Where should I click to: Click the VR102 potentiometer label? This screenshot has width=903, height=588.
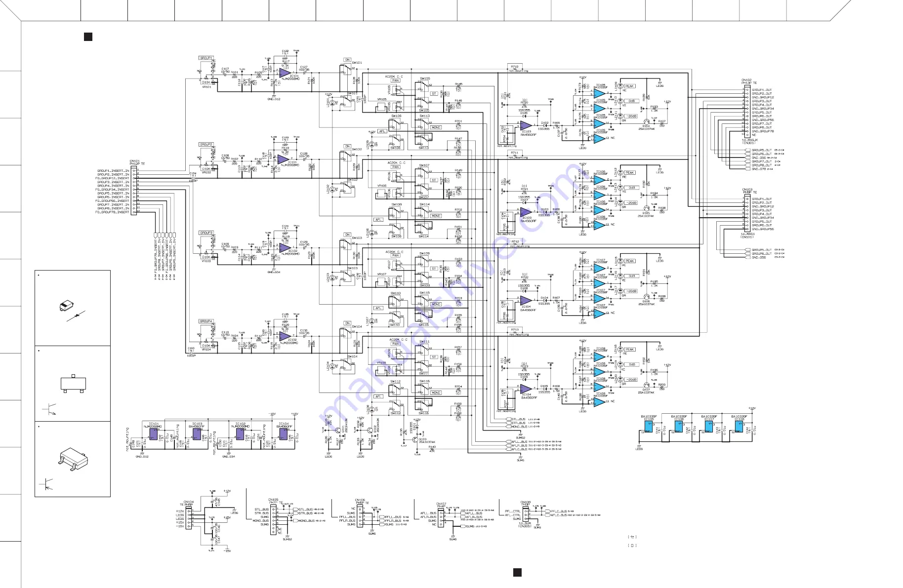point(206,173)
